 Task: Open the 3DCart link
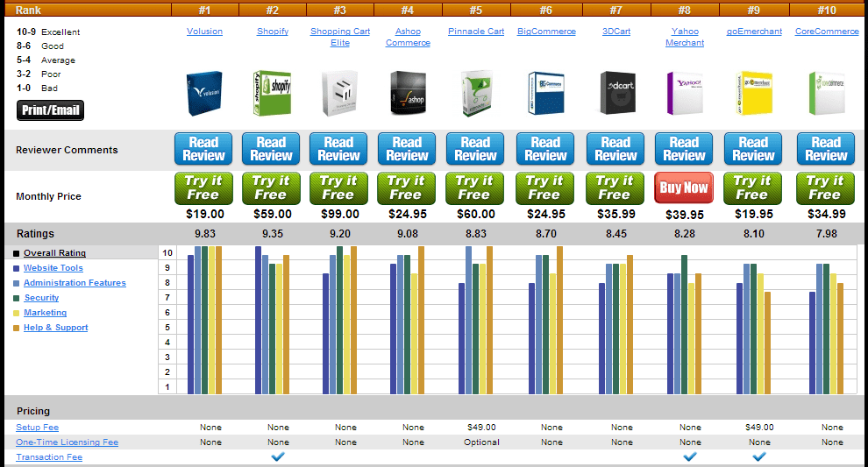pyautogui.click(x=616, y=32)
